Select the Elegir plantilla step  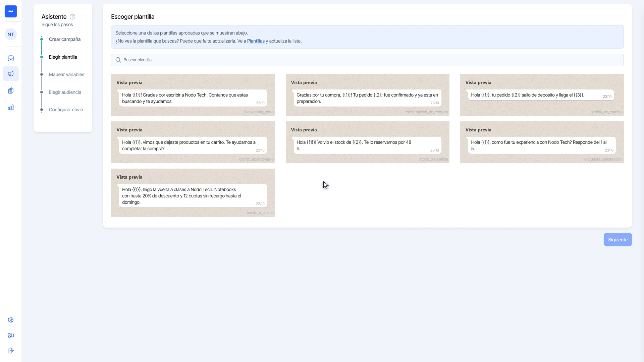[63, 57]
